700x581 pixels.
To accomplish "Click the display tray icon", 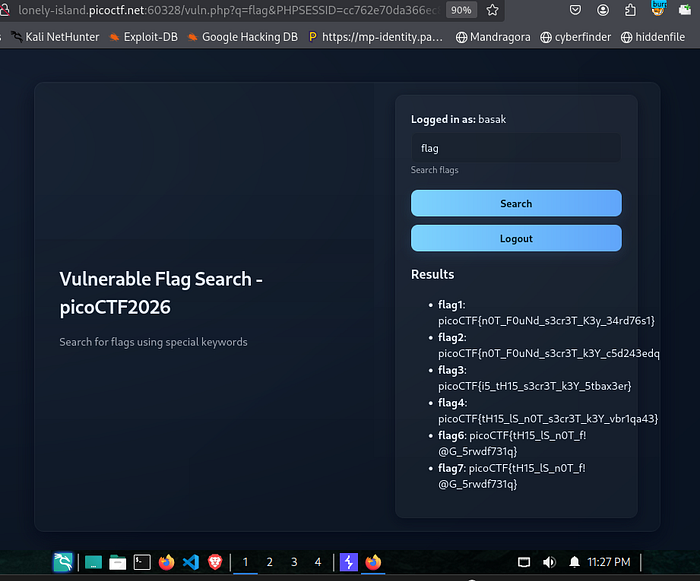I will tap(524, 562).
